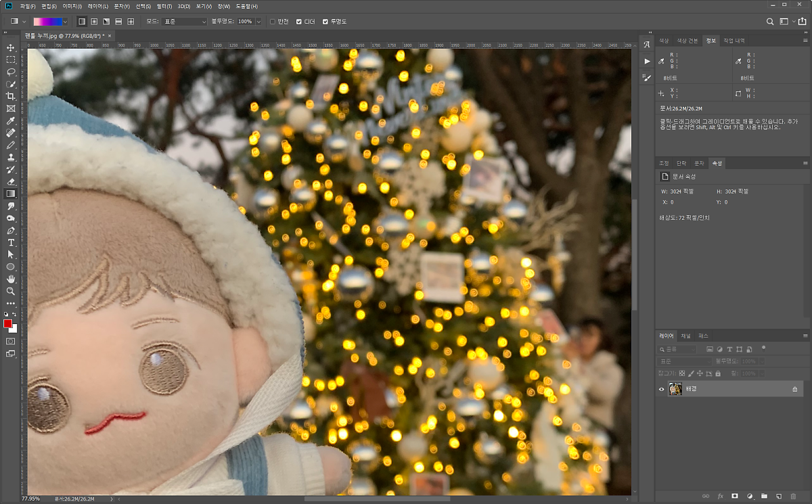
Task: Add a layer mask icon
Action: pyautogui.click(x=735, y=497)
